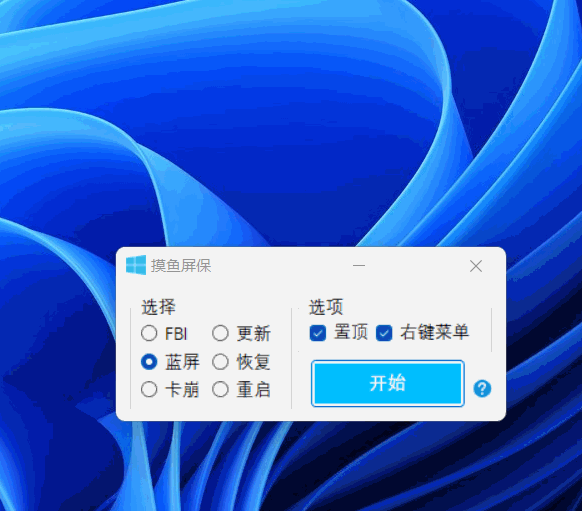Minimize the 摸鱼屏保 window
Image resolution: width=582 pixels, height=511 pixels.
pyautogui.click(x=359, y=266)
